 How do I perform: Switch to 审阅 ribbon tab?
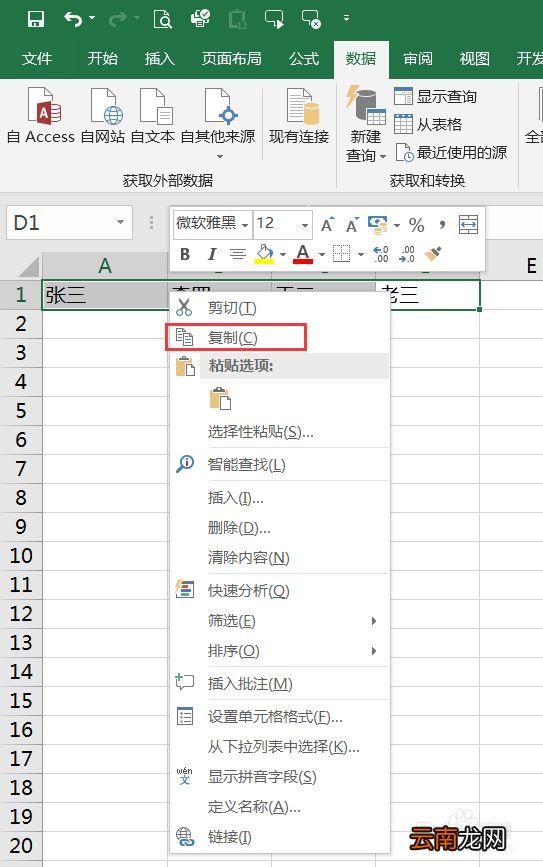click(x=418, y=59)
